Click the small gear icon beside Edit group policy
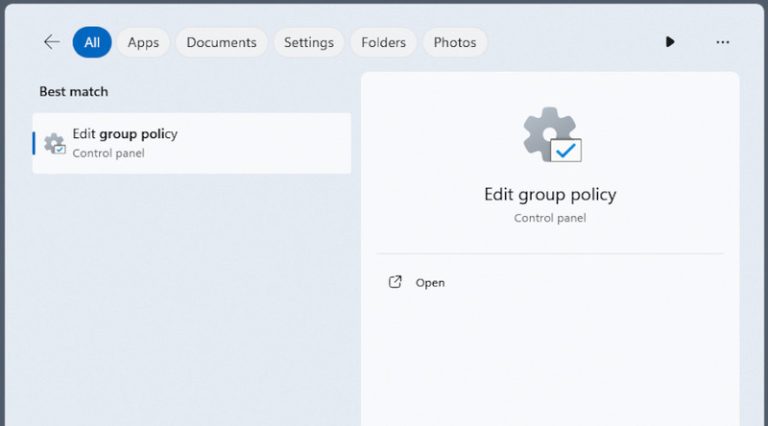The width and height of the screenshot is (768, 426). click(x=54, y=144)
